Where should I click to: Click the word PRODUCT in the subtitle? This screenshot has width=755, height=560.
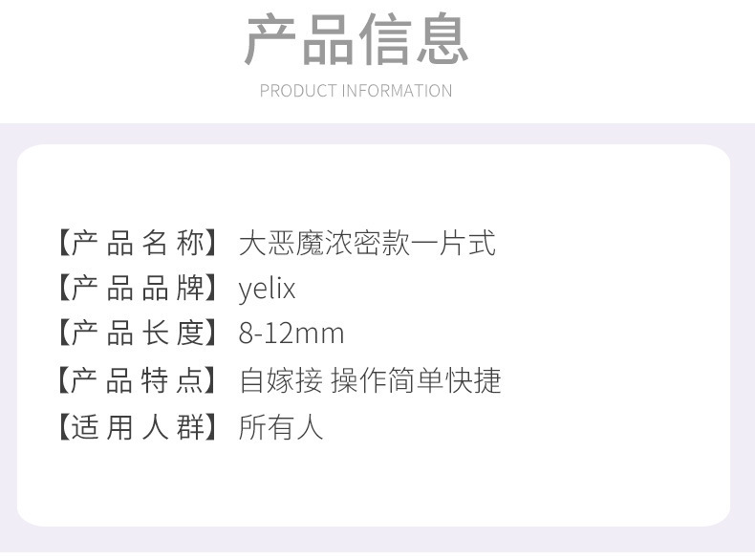[298, 91]
